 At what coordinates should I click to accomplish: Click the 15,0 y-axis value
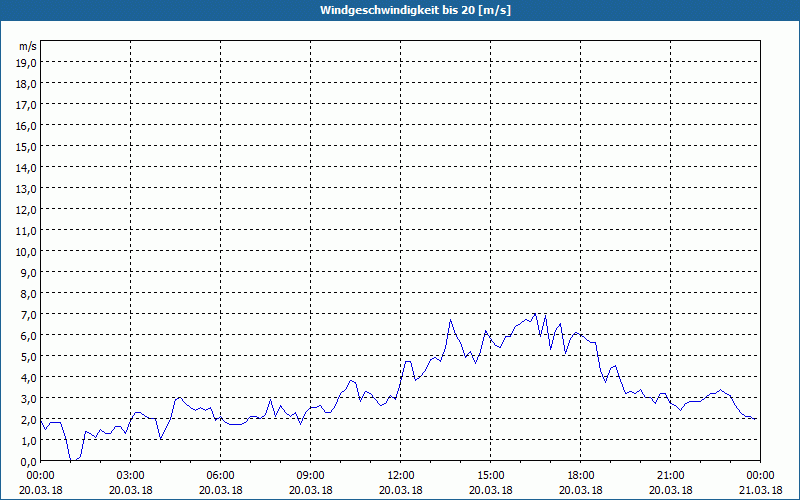[x=27, y=147]
